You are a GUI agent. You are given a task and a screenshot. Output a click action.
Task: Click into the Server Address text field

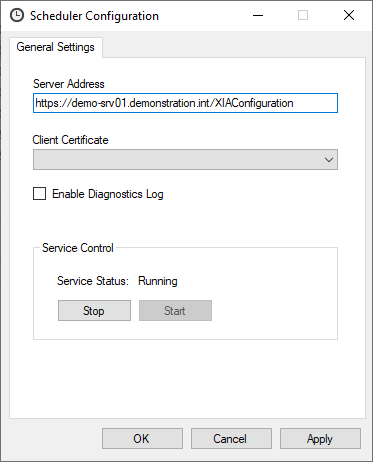point(185,103)
